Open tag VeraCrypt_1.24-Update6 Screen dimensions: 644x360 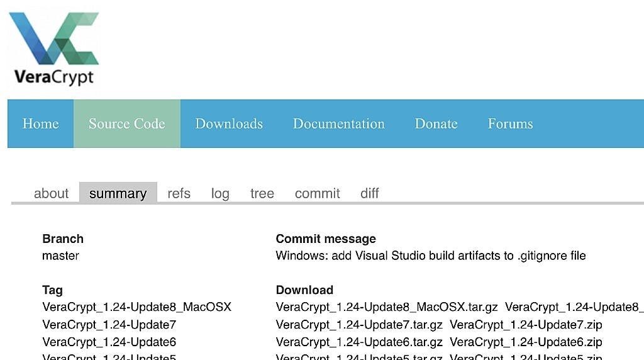coord(109,342)
